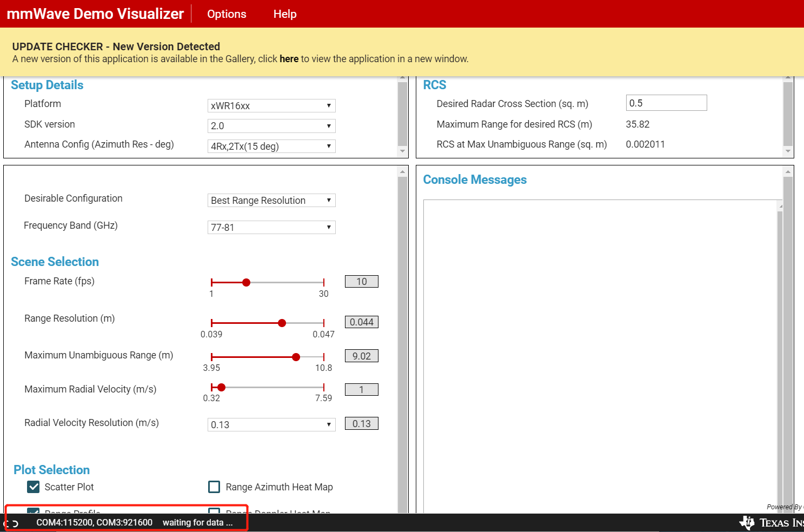Open the Platform dropdown showing xWR16xx

[271, 106]
